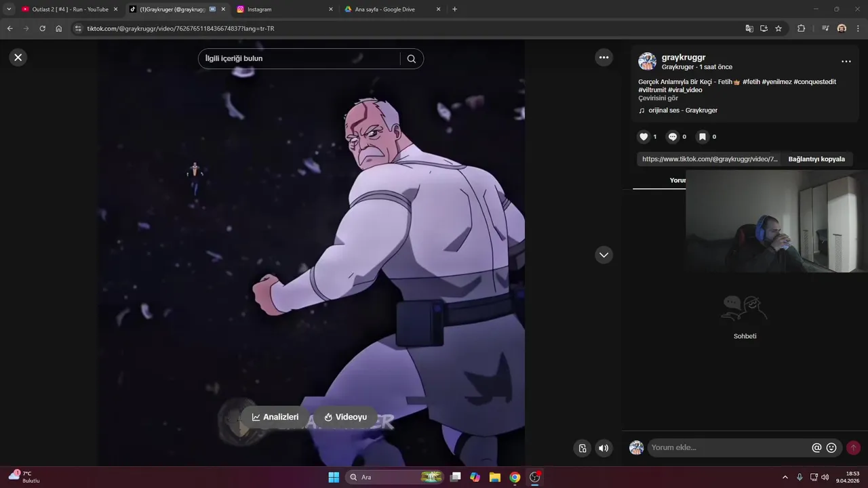Open tab search dropdown arrow

(x=9, y=9)
